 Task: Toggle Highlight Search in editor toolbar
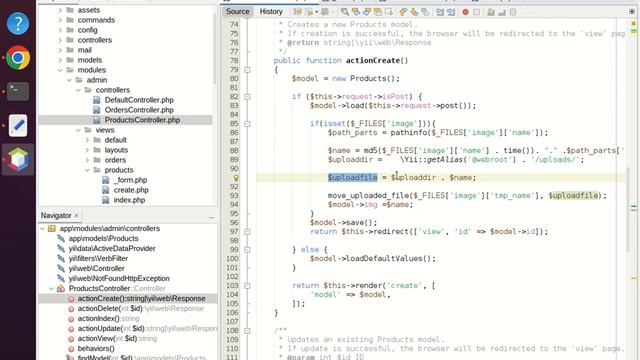click(378, 12)
